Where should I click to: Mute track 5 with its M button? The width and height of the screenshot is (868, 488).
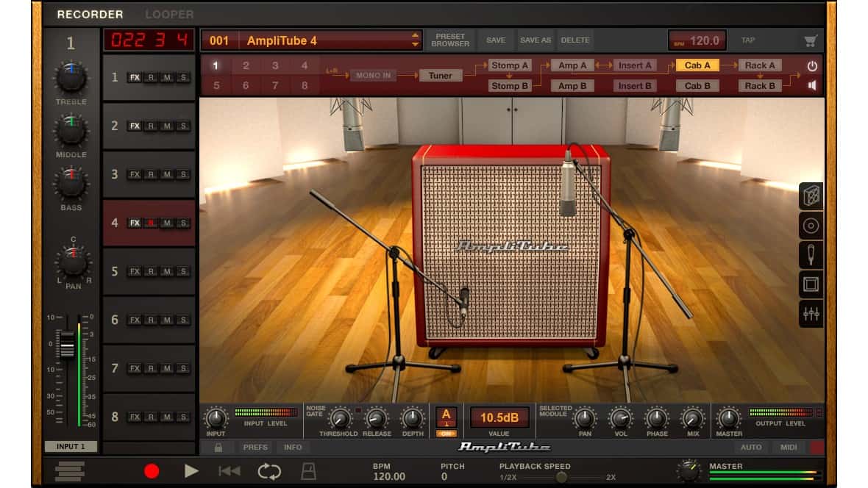coord(167,271)
